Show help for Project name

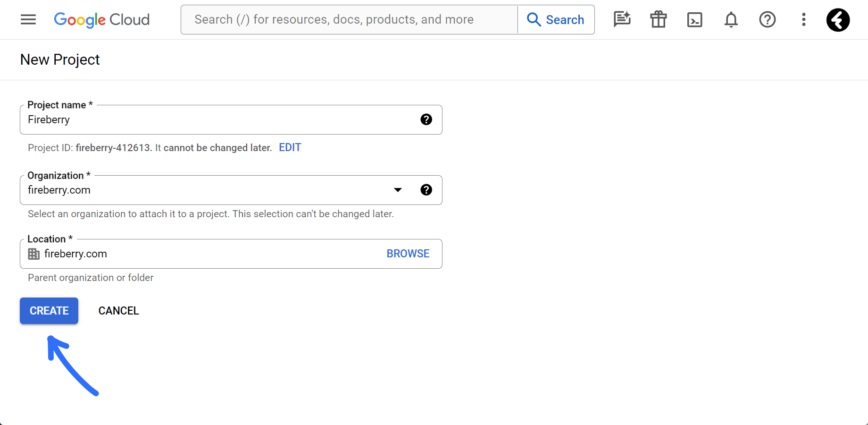coord(426,119)
